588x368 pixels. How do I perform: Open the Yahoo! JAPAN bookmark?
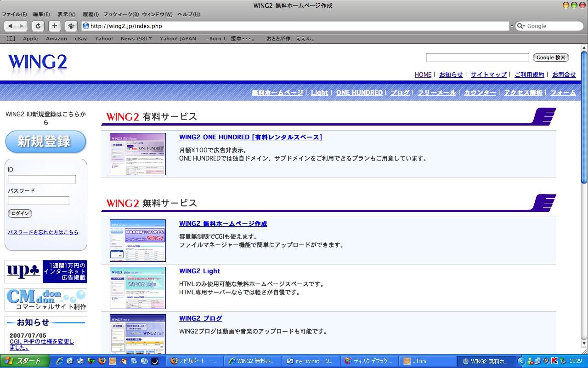point(179,39)
